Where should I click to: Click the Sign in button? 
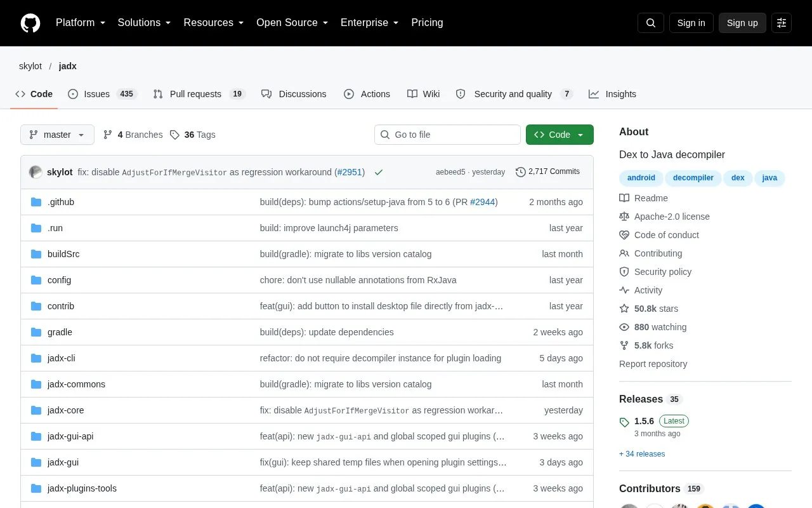[691, 23]
